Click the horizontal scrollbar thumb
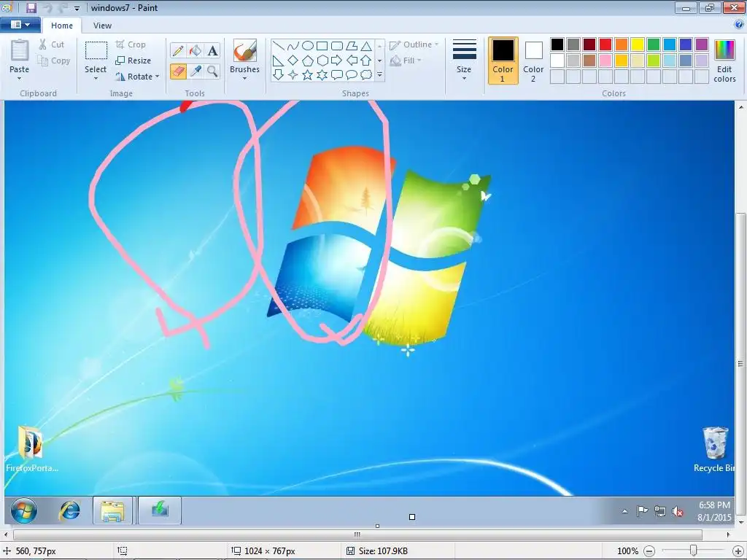 357,534
